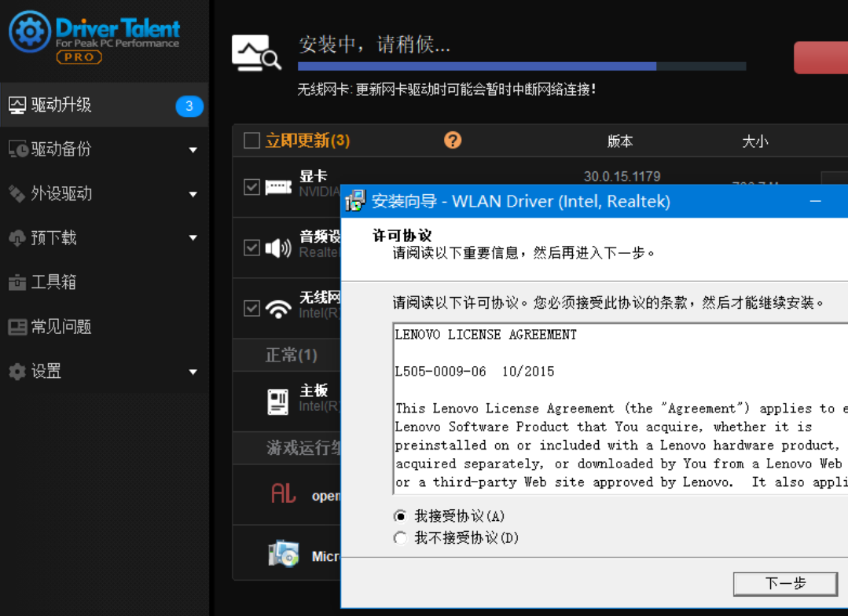Uncheck the 显卡 driver checkbox
The image size is (848, 616).
click(x=252, y=187)
